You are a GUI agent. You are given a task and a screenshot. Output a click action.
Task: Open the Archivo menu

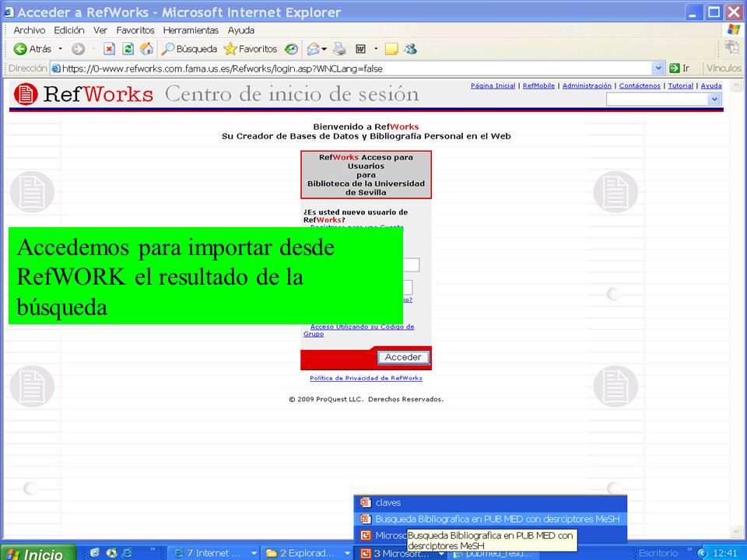pyautogui.click(x=29, y=30)
